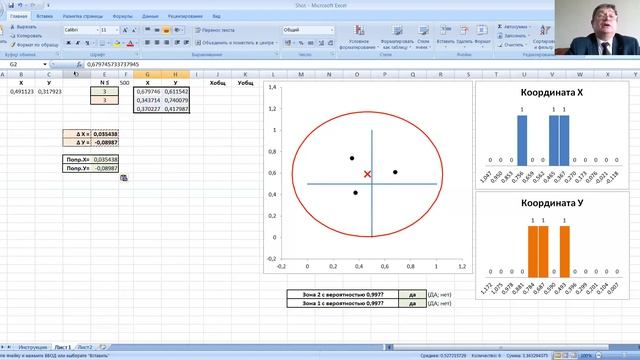Image resolution: width=640 pixels, height=360 pixels.
Task: Click the increase indent icon
Action: click(x=187, y=42)
